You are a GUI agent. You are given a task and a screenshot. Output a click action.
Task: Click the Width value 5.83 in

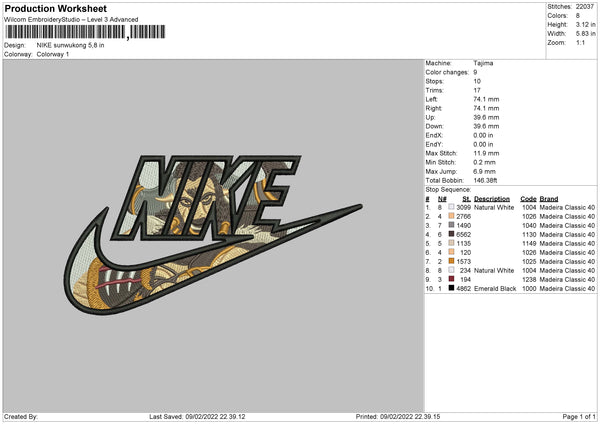(585, 34)
